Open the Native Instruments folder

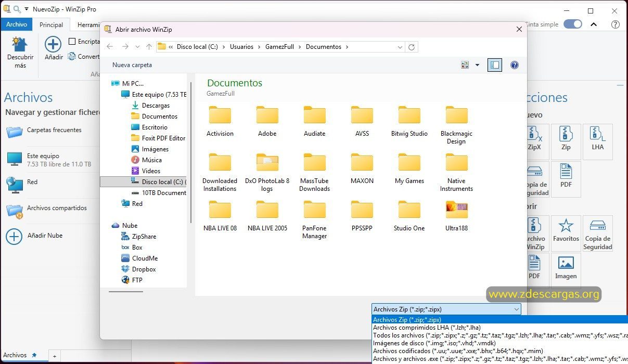[x=456, y=172]
